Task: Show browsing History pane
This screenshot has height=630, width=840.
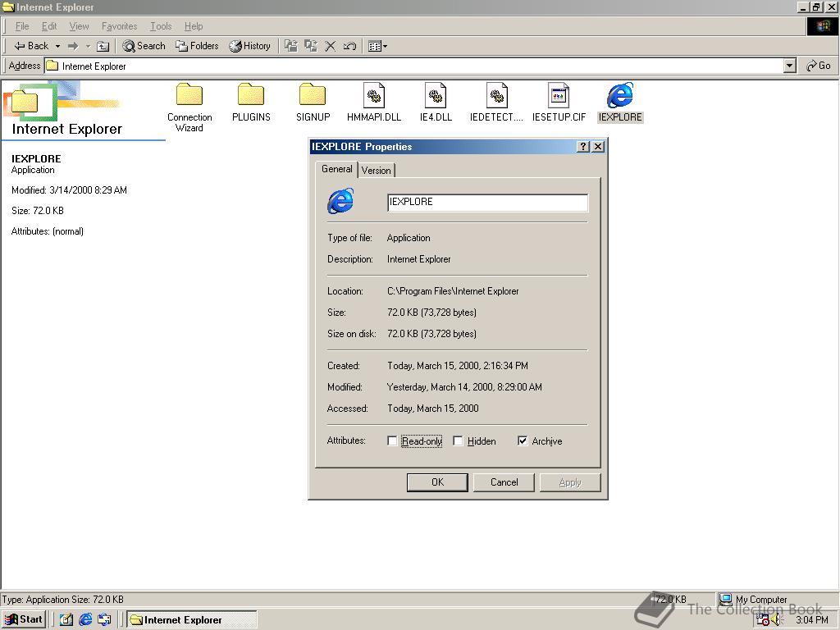Action: (250, 46)
